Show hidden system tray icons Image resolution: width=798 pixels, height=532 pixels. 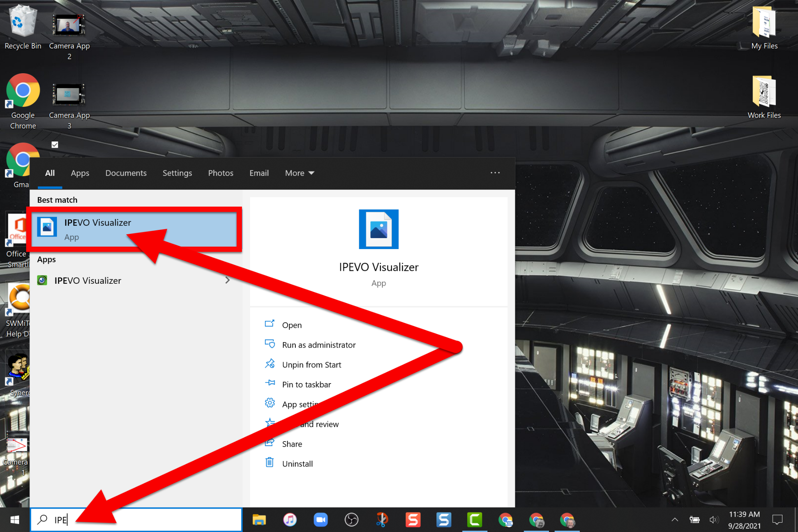(x=675, y=520)
